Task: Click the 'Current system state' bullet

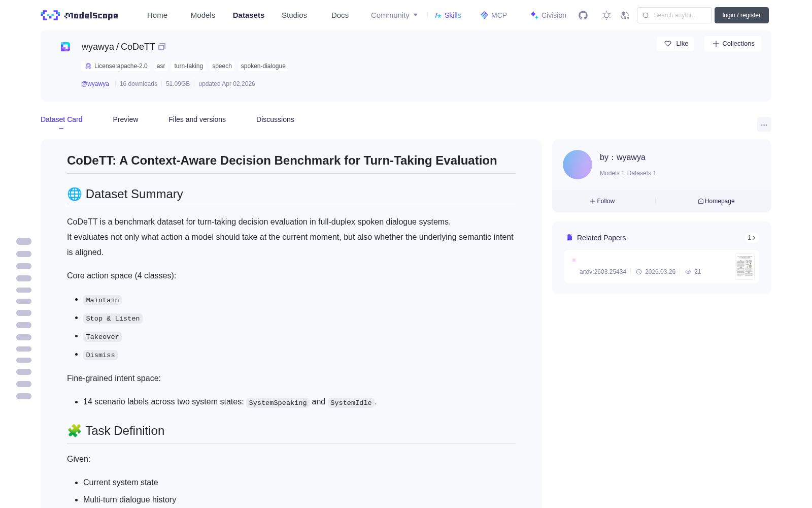Action: point(121,483)
